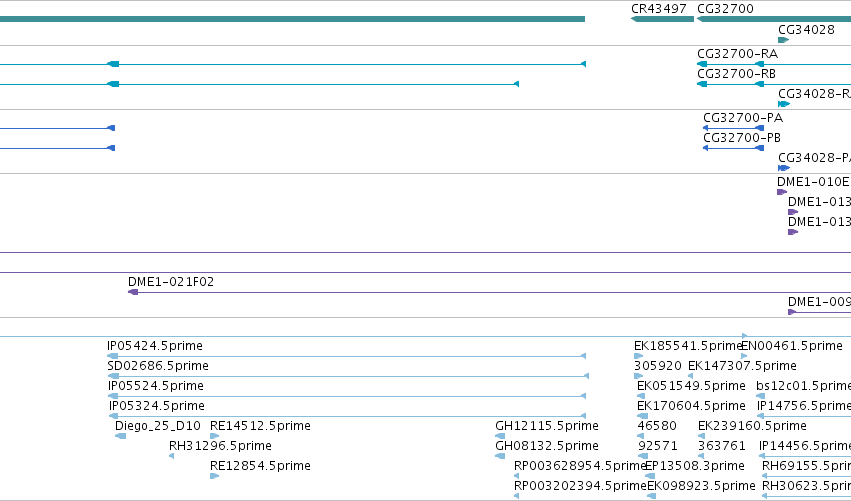Select EST IP05324.5prime label

[x=157, y=406]
